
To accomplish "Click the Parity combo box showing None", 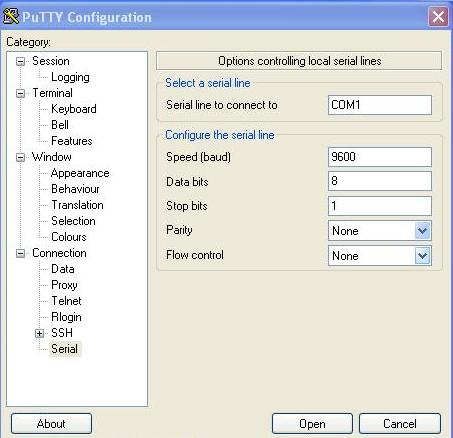I will (x=380, y=231).
